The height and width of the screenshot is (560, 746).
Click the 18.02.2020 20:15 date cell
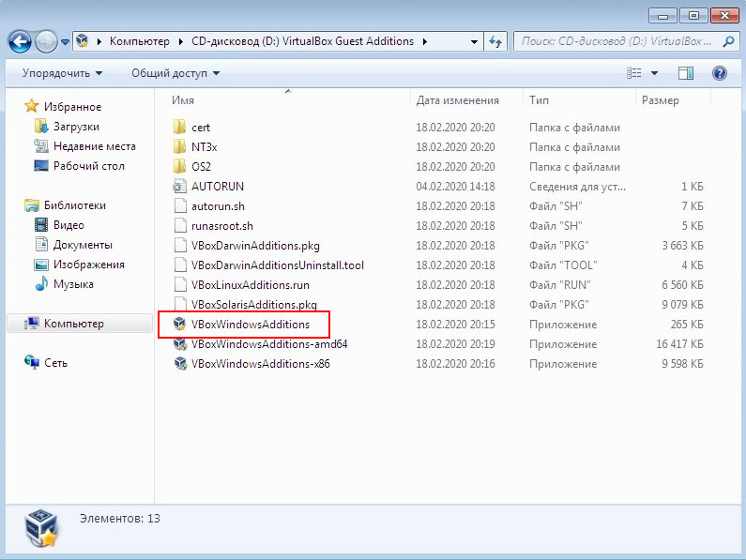tap(455, 325)
